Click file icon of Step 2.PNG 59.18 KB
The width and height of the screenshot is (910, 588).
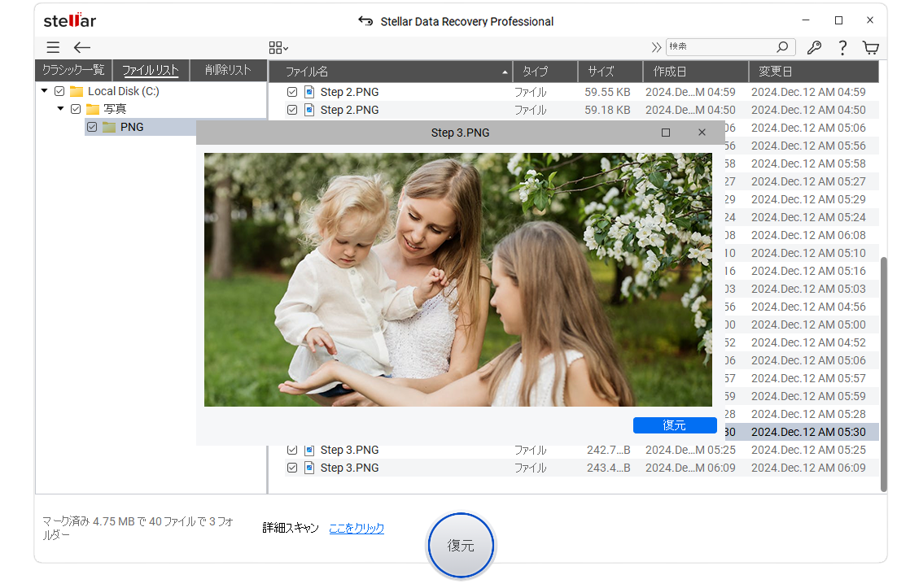[x=310, y=110]
